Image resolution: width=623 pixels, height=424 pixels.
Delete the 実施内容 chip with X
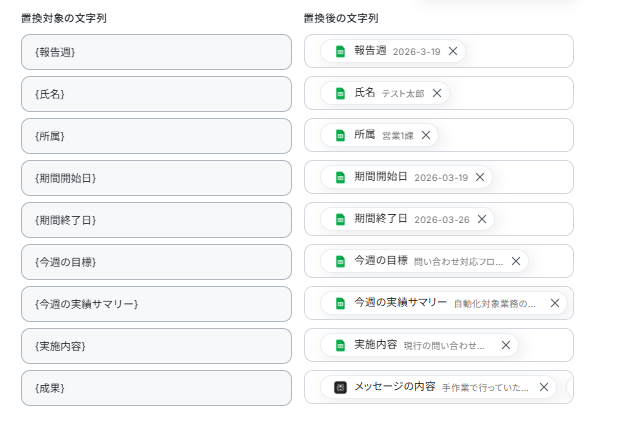click(x=505, y=345)
